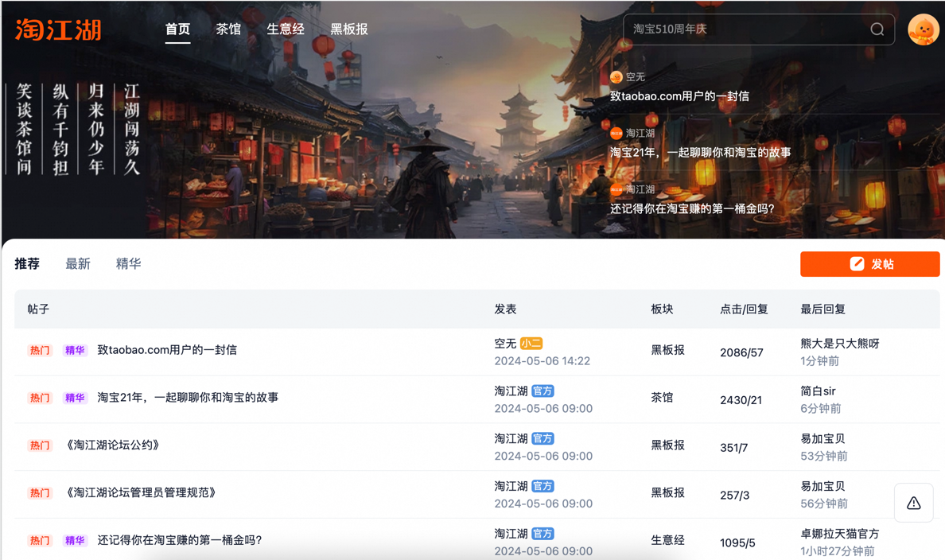Open the user avatar at top right
This screenshot has width=945, height=560.
click(923, 29)
